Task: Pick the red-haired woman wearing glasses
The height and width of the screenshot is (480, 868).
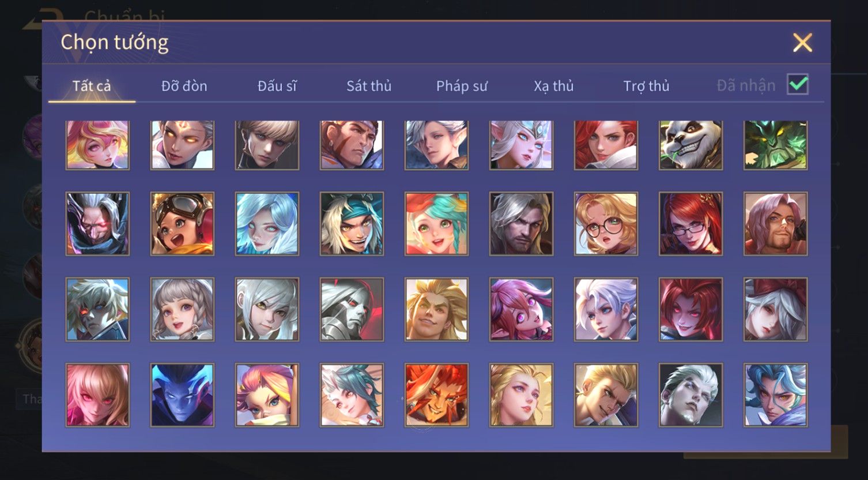Action: [690, 224]
